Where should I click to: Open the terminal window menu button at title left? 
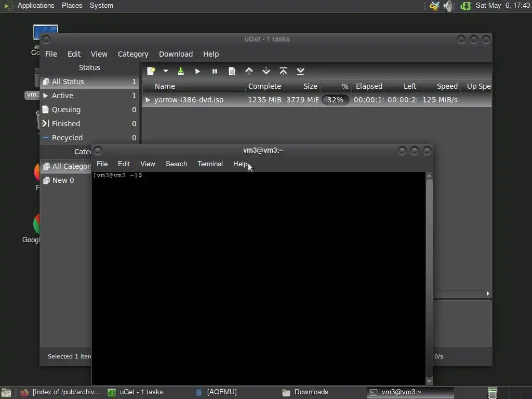coord(98,151)
